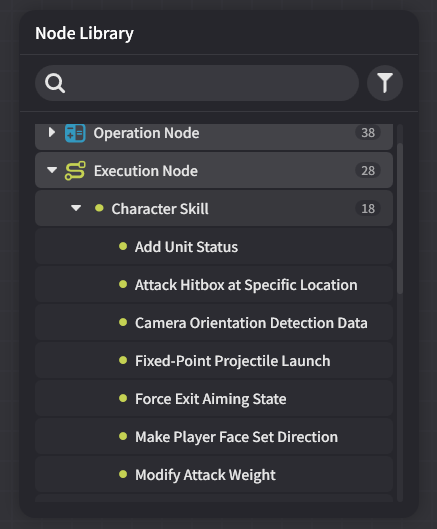
Task: Select the Character Skill row label
Action: 160,209
